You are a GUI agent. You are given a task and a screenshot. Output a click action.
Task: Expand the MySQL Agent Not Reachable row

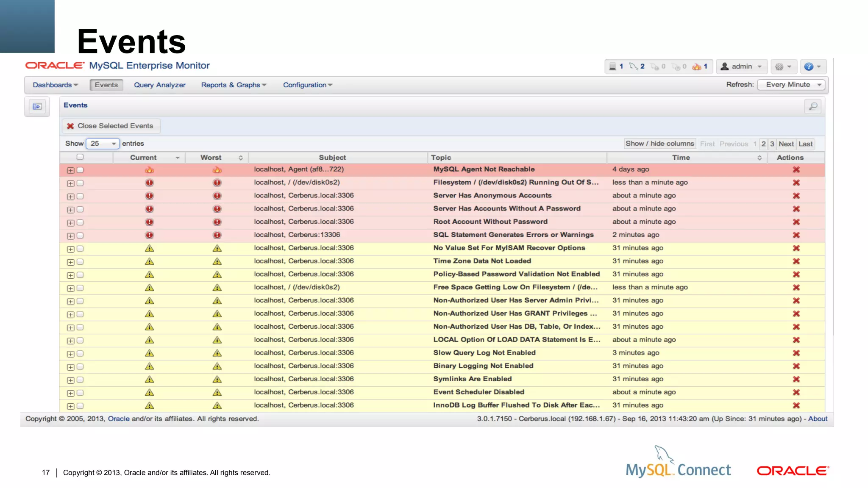70,170
